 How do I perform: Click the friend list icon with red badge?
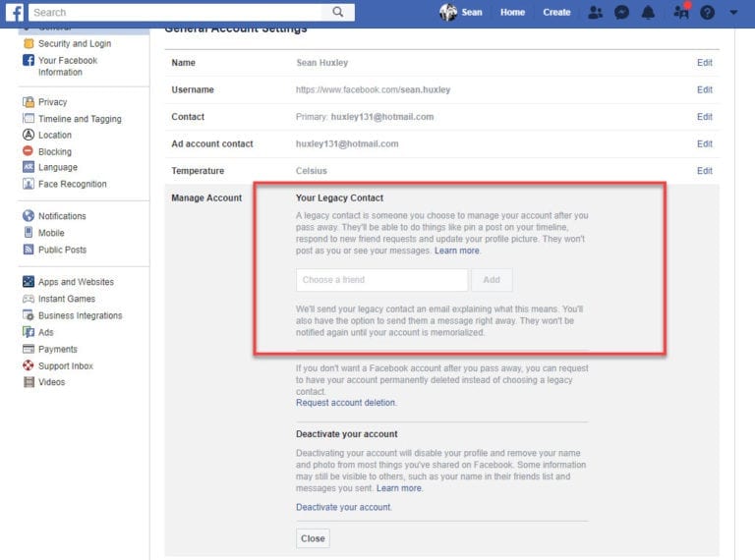[681, 11]
